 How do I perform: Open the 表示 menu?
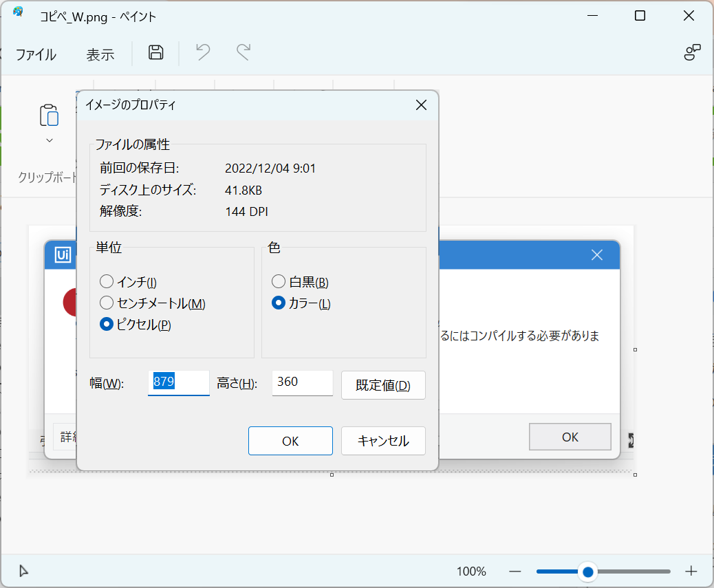100,54
